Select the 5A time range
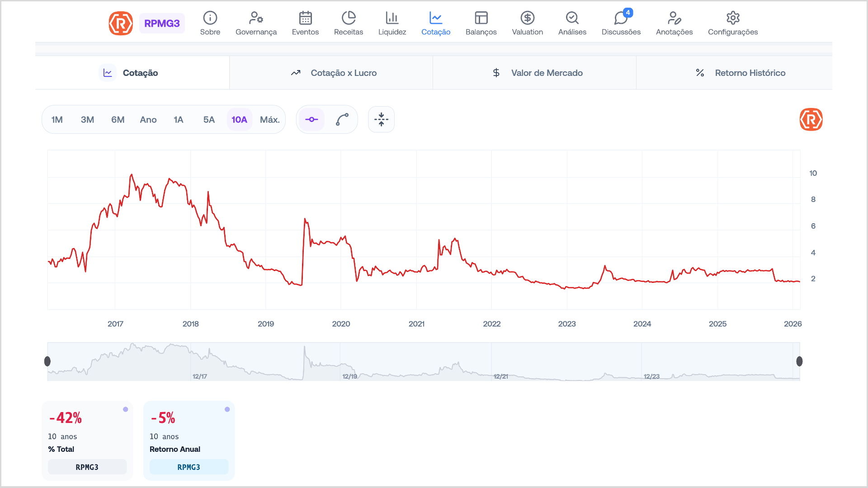868x488 pixels. point(209,120)
